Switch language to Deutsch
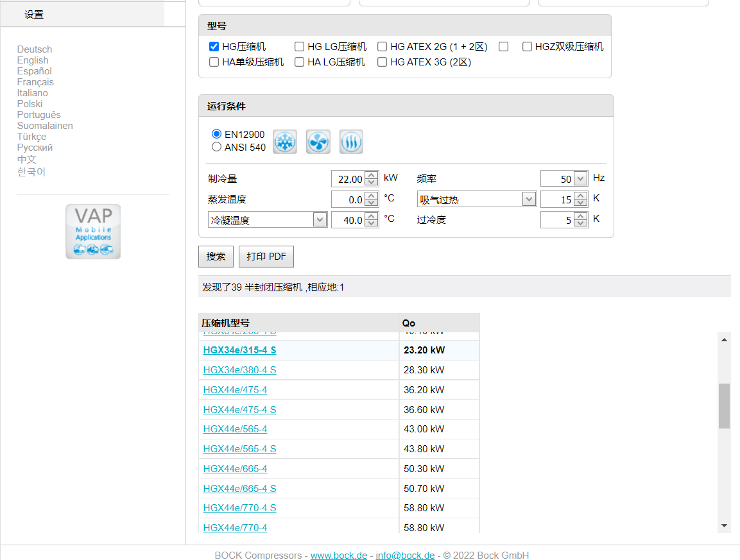The image size is (740, 560). point(35,49)
